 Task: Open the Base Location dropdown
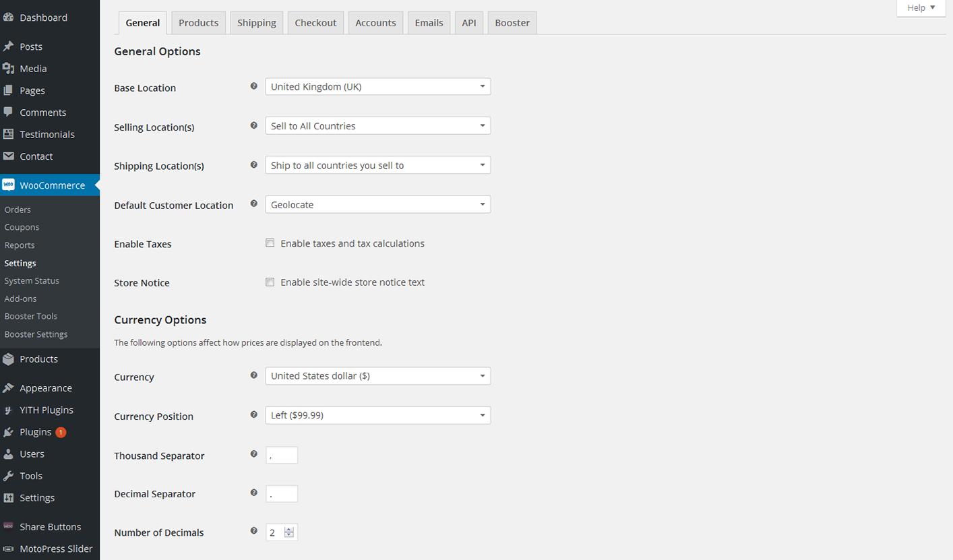tap(377, 87)
